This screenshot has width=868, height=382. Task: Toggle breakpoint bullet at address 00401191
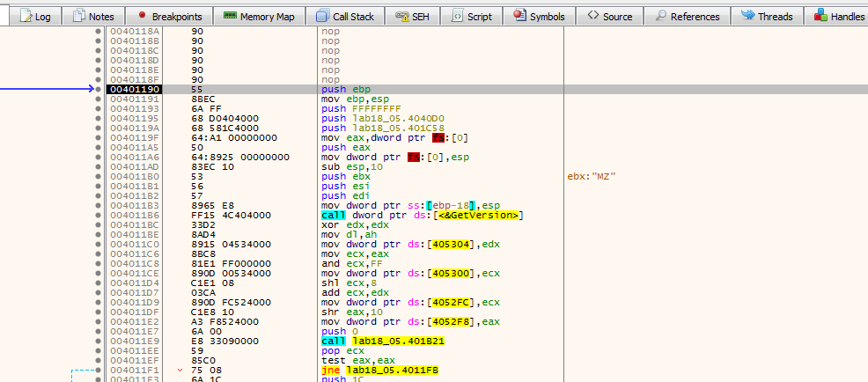pos(98,99)
